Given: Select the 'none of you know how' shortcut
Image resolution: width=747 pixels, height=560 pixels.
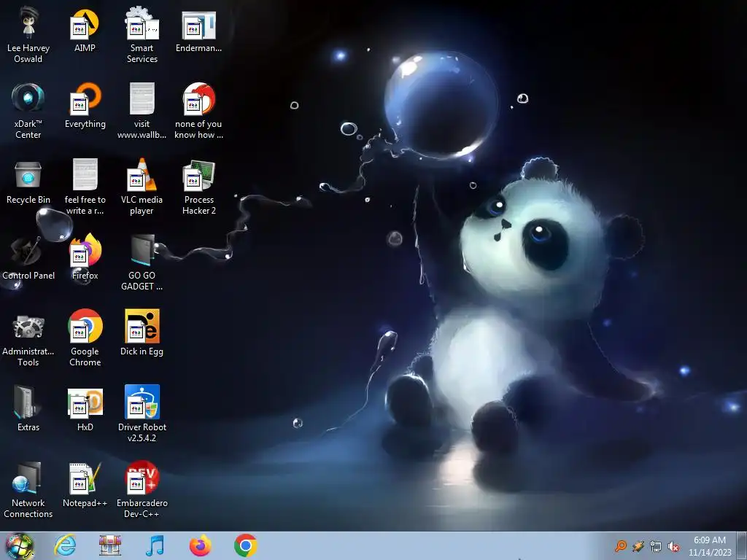Looking at the screenshot, I should (198, 111).
